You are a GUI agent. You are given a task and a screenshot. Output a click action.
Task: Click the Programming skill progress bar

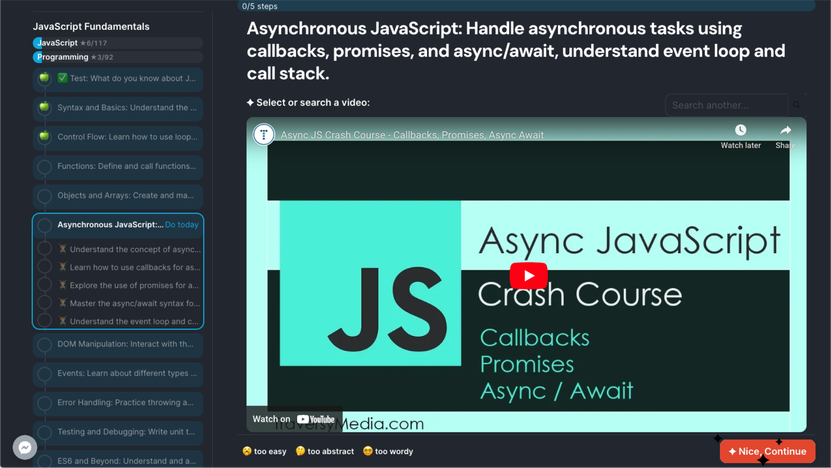coord(118,57)
